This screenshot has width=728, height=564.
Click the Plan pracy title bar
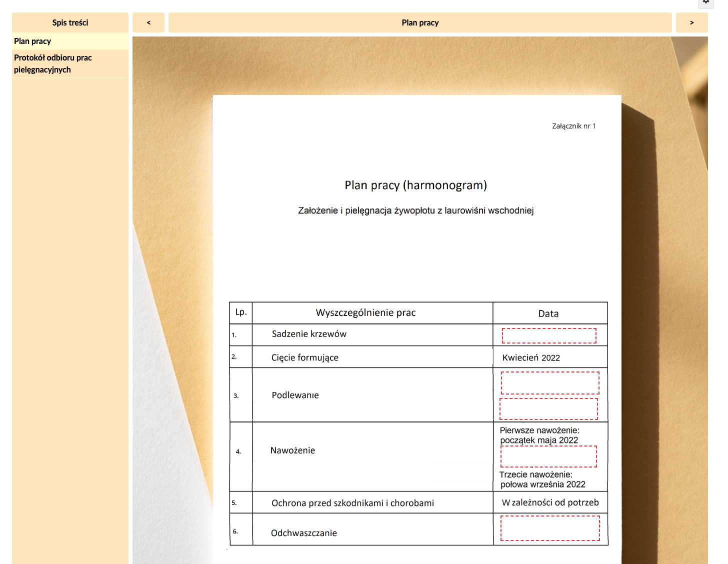420,22
